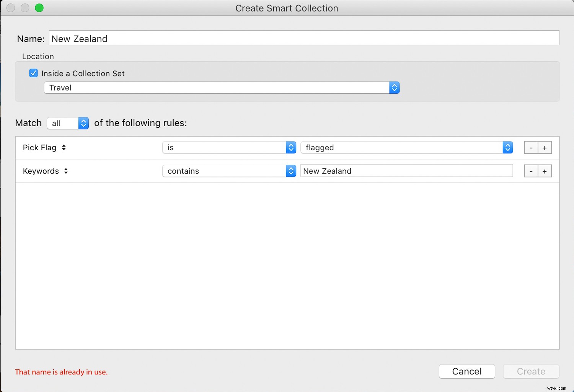
Task: Click the "-" icon to remove the Keywords rule
Action: [531, 171]
